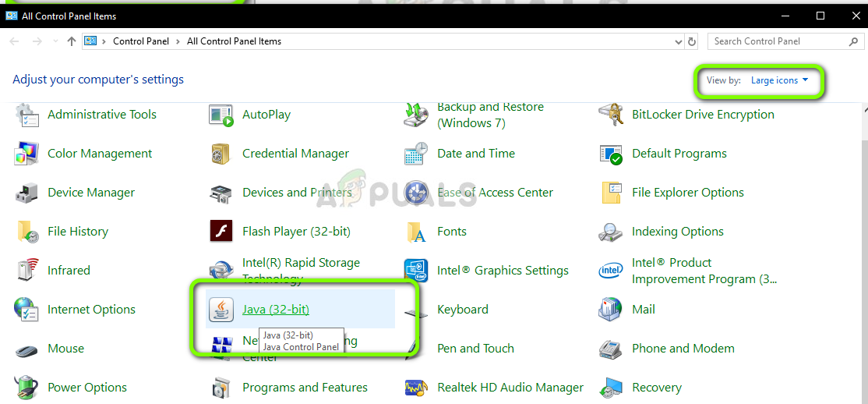This screenshot has height=404, width=868.
Task: Launch the Device Manager icon
Action: pos(27,193)
